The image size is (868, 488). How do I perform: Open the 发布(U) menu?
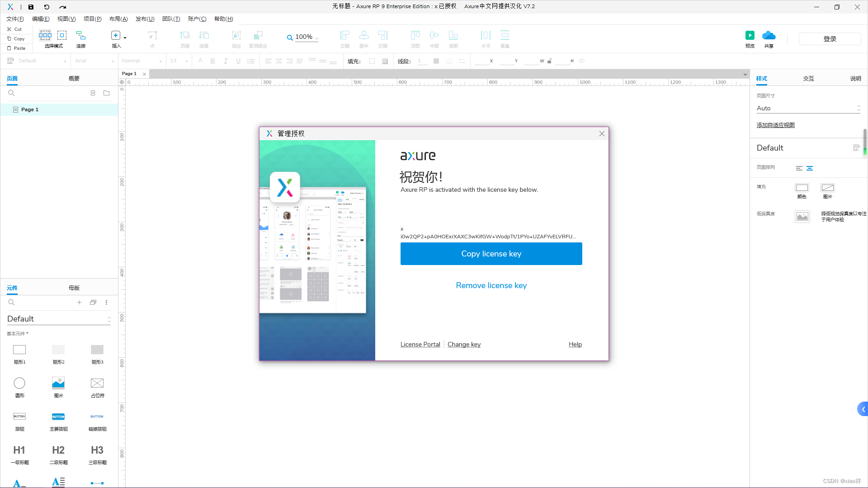145,19
